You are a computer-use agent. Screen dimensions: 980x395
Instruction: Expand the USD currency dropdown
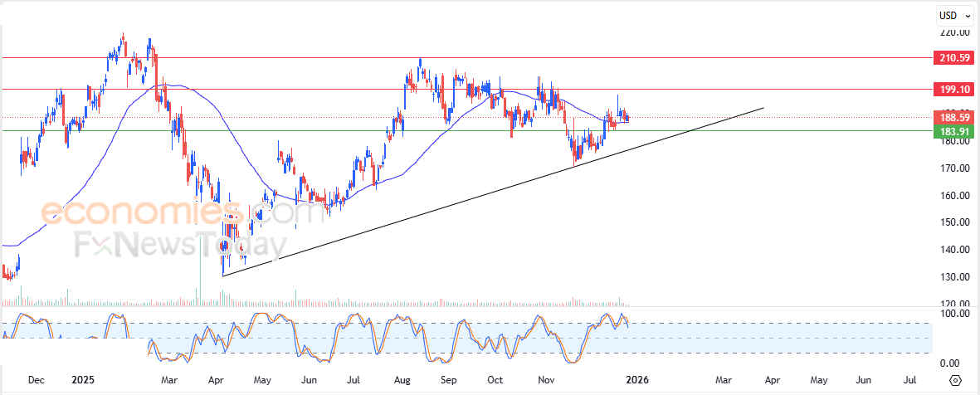[x=953, y=16]
